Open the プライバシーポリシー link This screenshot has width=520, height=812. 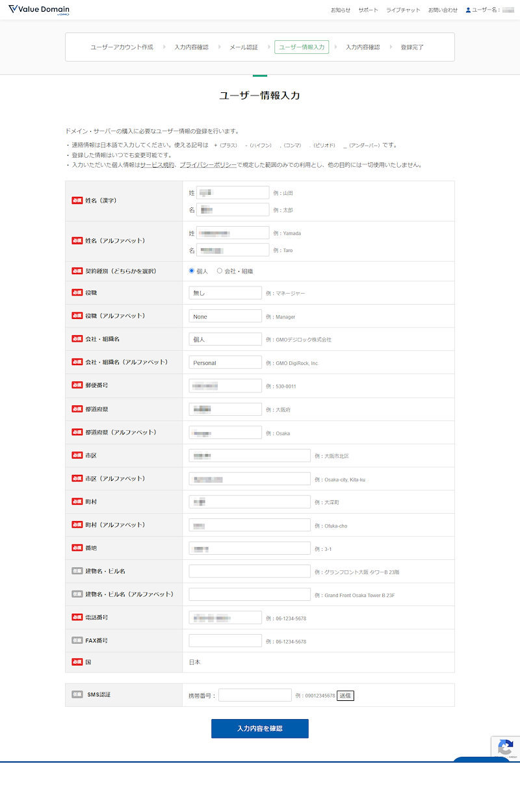point(208,165)
